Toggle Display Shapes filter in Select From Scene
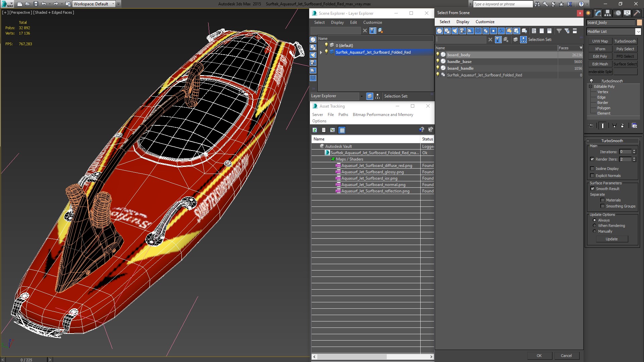Screen dimensions: 644x362 pos(447,31)
